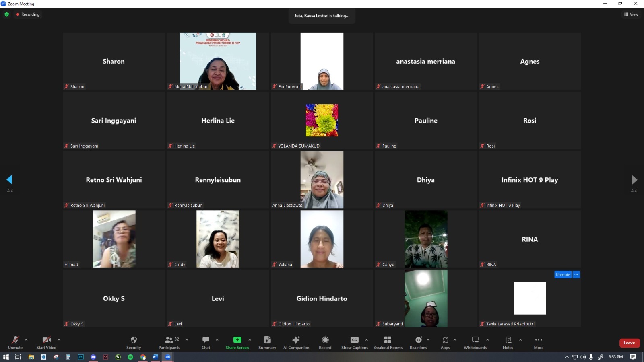This screenshot has height=362, width=644.
Task: Unmute the microphone in the toolbar
Action: tap(15, 340)
